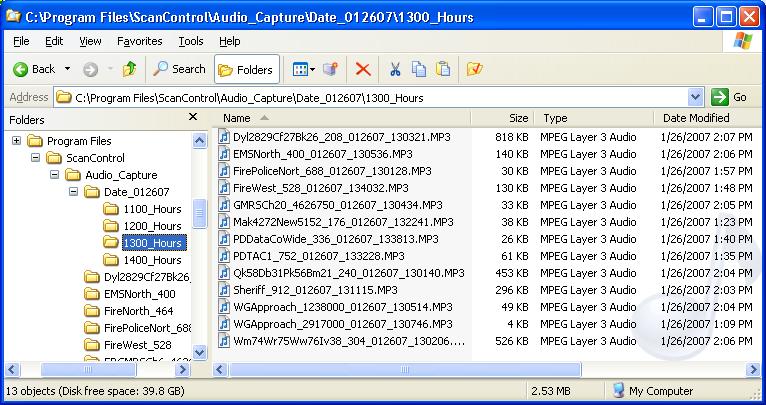Click the green Go button
Screen dimensions: 766x405
pyautogui.click(x=730, y=98)
